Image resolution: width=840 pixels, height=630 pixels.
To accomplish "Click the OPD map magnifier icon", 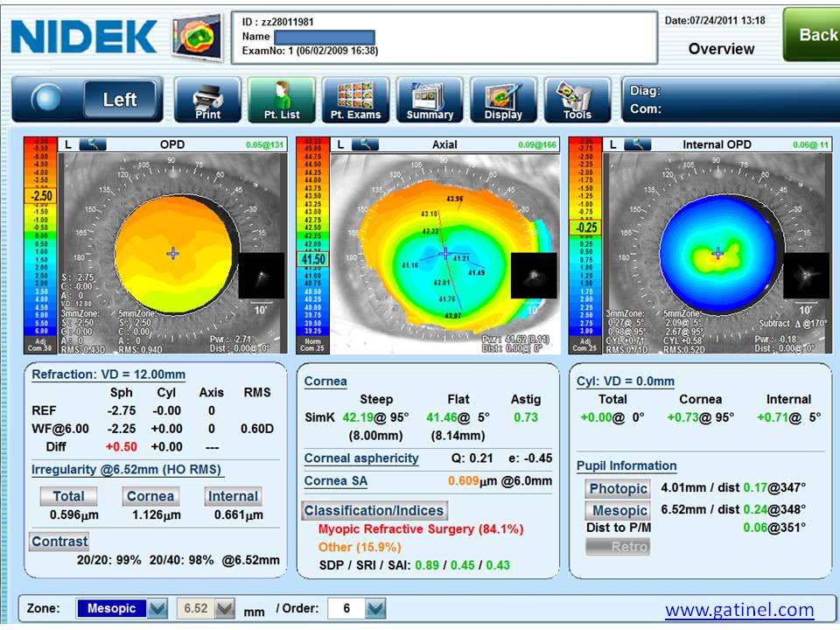I will tap(94, 144).
